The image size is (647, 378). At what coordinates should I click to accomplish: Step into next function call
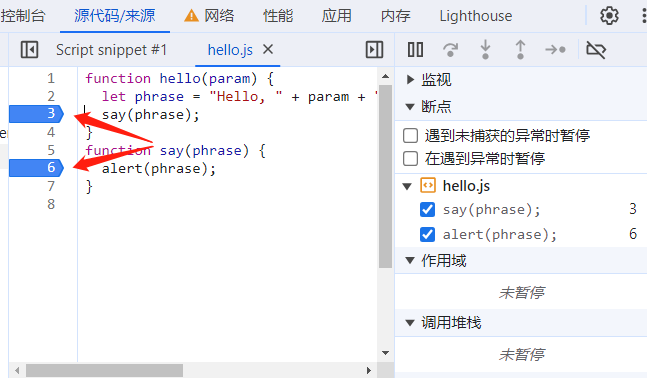tap(486, 50)
